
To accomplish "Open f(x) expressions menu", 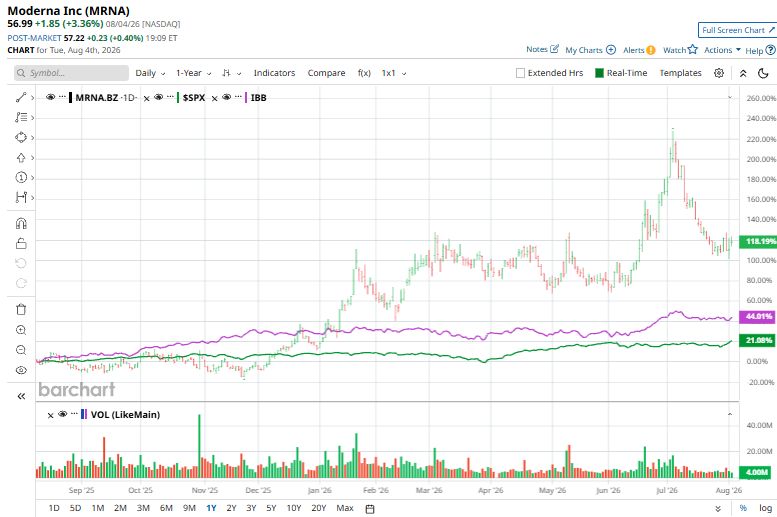I will (x=364, y=73).
